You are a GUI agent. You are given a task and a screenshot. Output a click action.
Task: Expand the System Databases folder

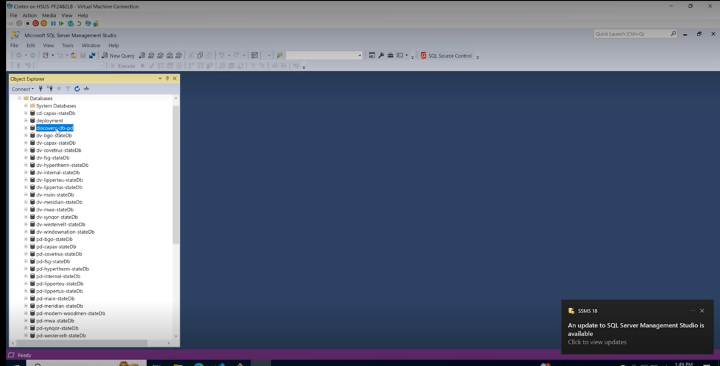(x=26, y=106)
